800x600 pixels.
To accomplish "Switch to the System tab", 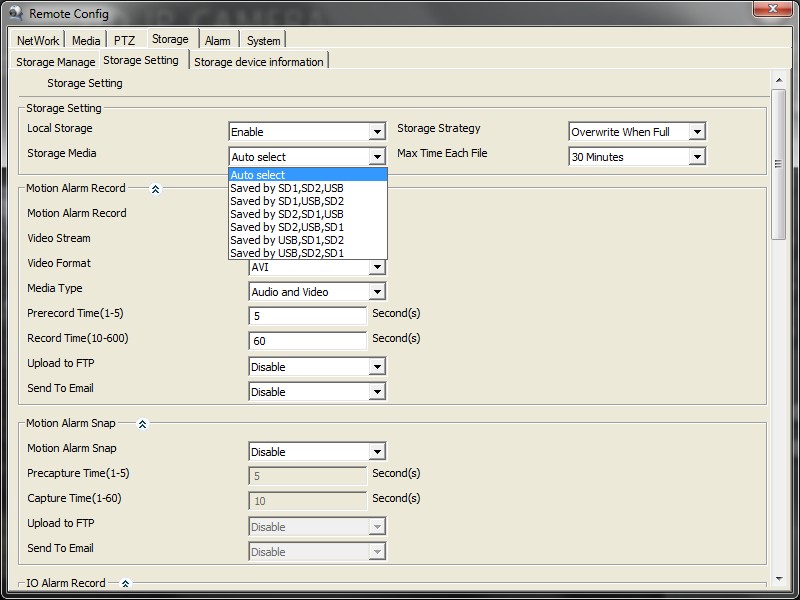I will 264,40.
